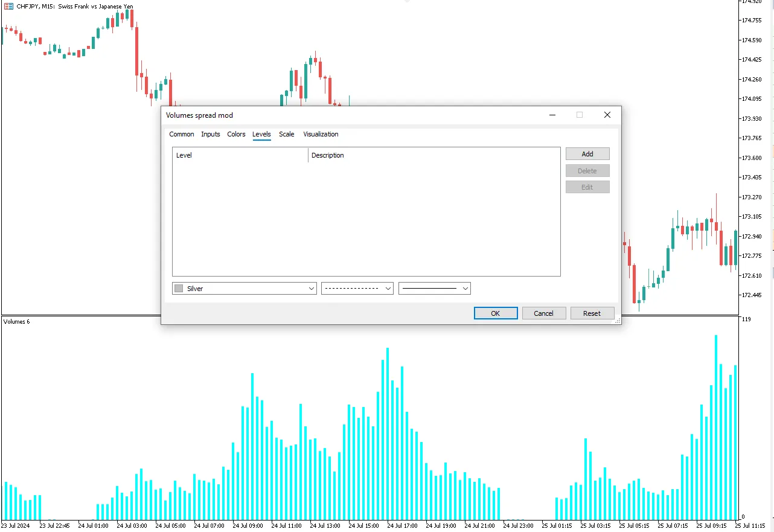The image size is (774, 532).
Task: Open the Colors tab
Action: (236, 134)
